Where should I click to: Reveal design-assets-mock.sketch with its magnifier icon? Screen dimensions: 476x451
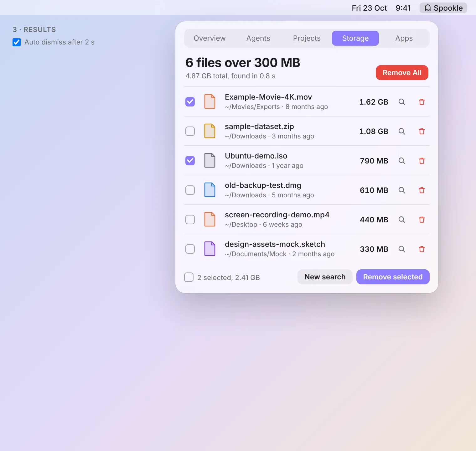pos(402,249)
